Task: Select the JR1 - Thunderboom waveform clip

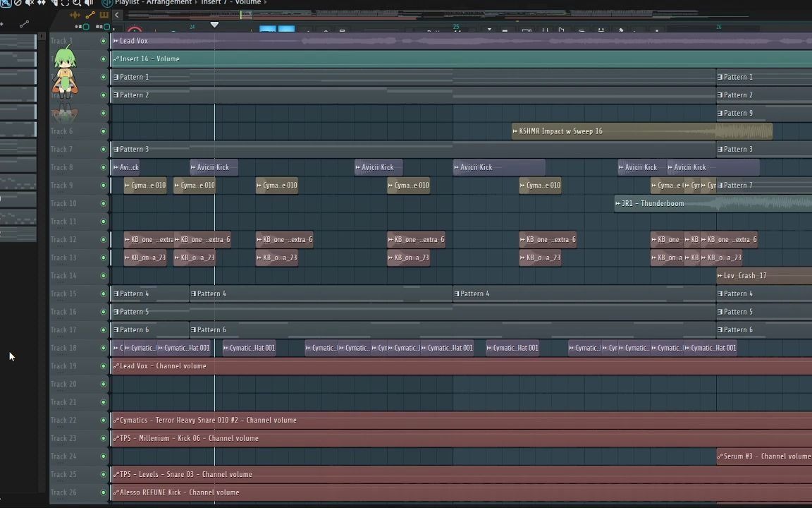Action: pos(713,203)
